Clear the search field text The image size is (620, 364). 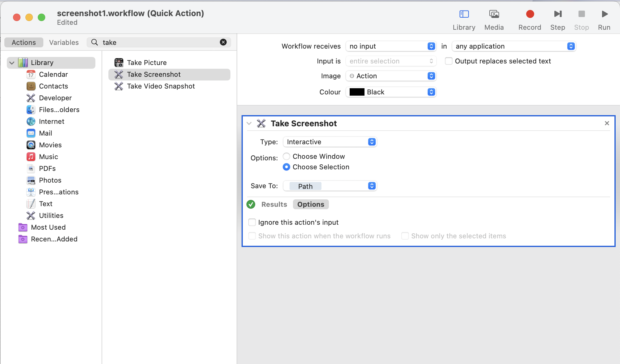click(223, 42)
